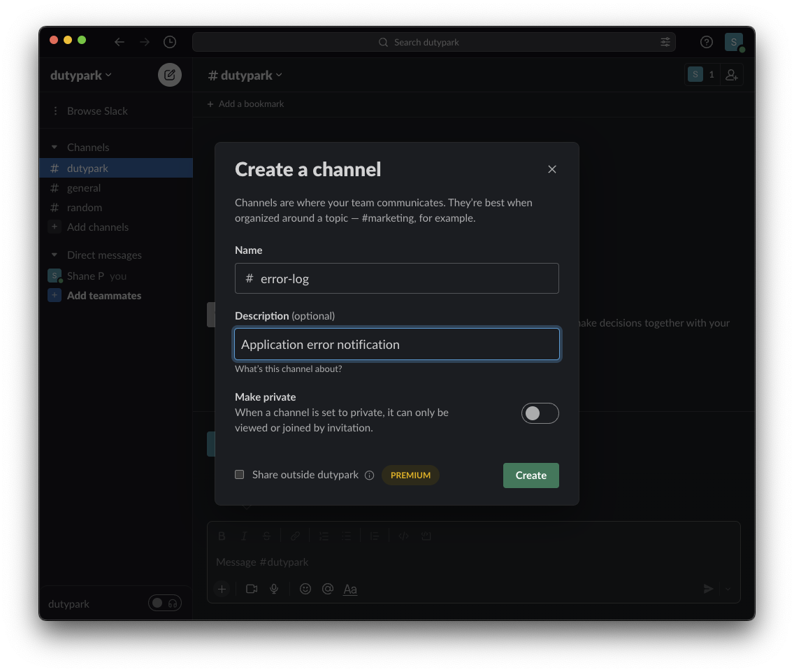Toggle strikethrough formatting in composer
The image size is (794, 672).
click(266, 536)
